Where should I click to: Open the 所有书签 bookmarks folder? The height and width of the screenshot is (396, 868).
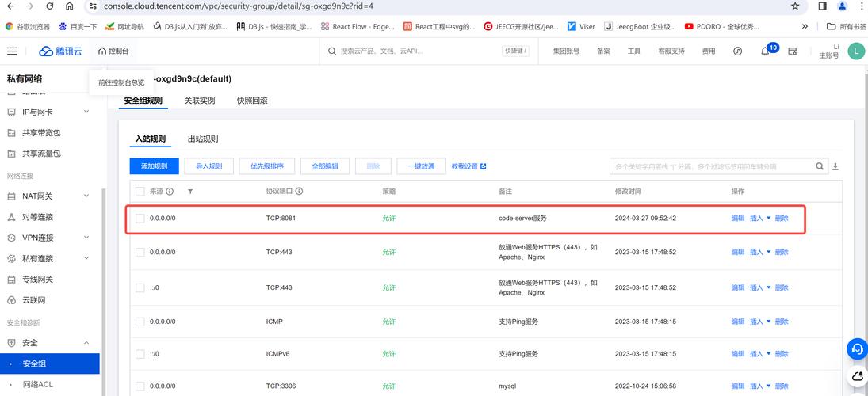[x=845, y=26]
